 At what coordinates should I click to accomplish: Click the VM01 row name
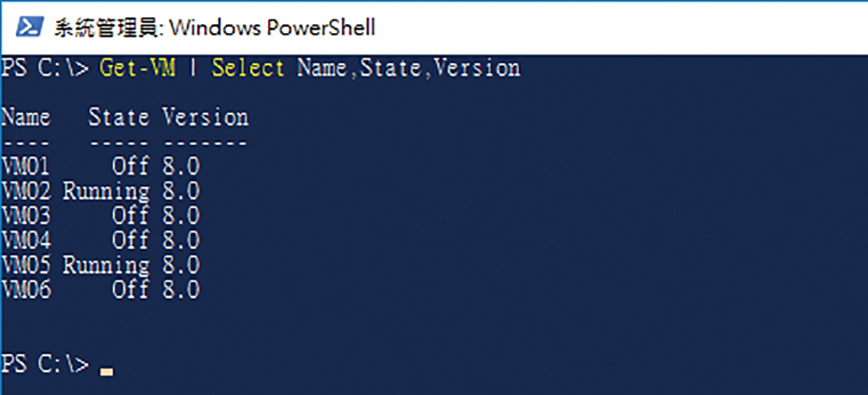(x=25, y=167)
